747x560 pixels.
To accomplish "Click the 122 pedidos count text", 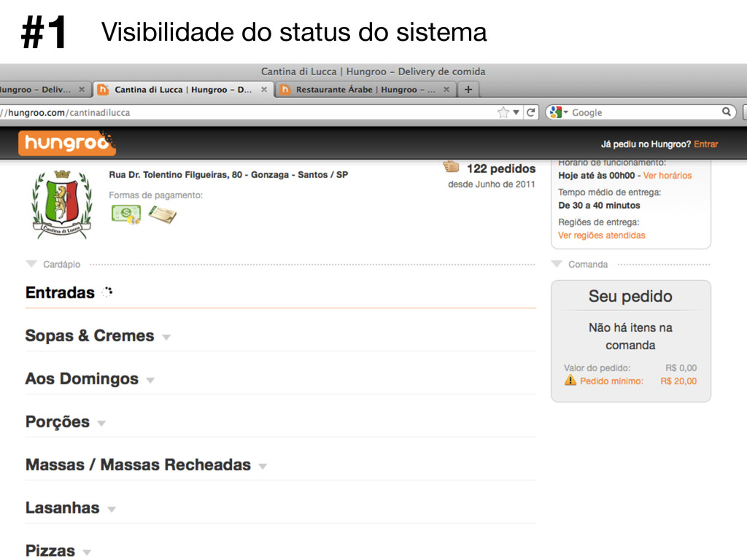I will 501,168.
